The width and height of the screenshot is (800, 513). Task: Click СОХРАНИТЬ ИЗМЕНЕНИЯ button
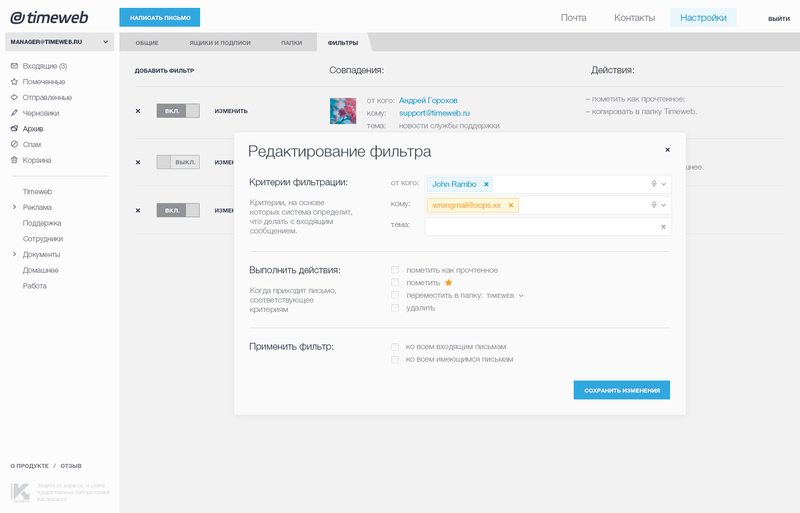(x=621, y=390)
